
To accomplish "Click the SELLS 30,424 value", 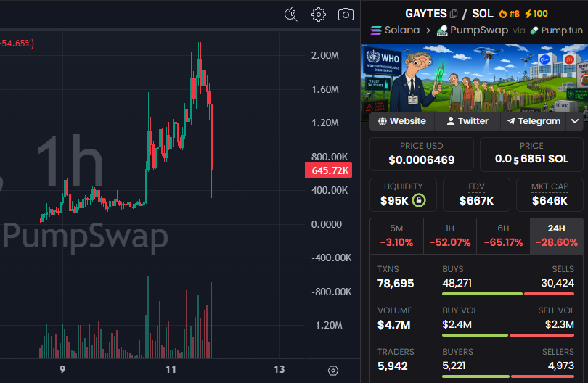I will click(558, 283).
